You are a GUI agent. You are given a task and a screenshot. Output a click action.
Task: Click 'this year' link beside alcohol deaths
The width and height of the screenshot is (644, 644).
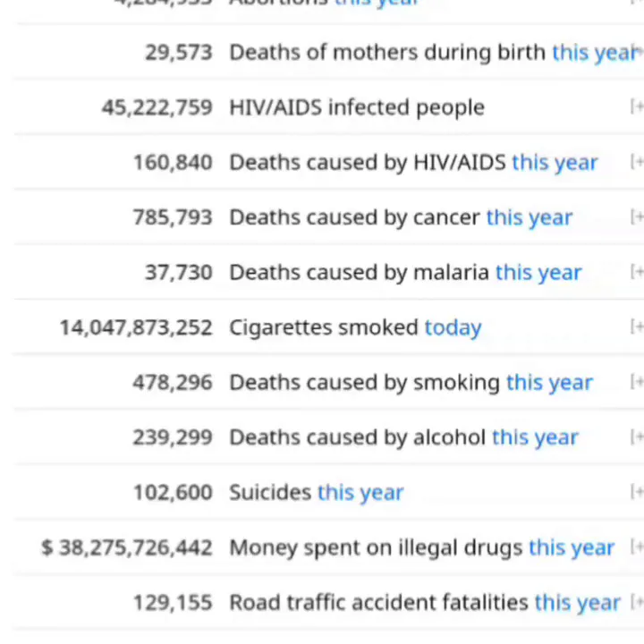pos(535,437)
